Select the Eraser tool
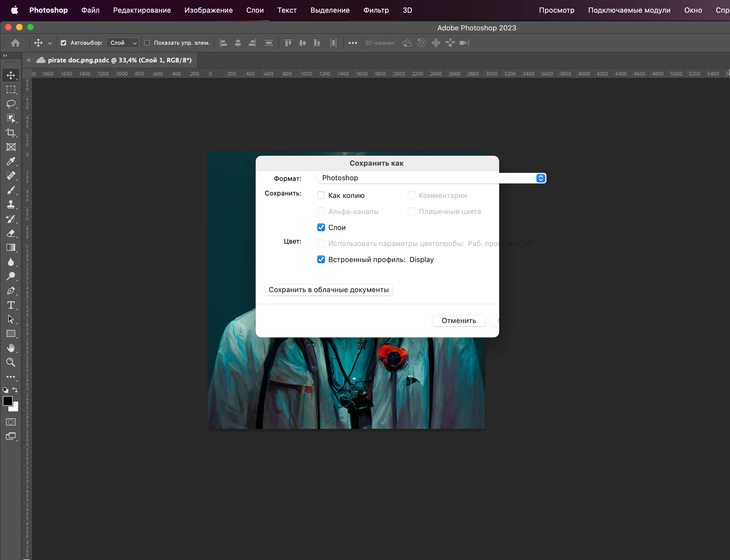This screenshot has width=730, height=560. 11,233
